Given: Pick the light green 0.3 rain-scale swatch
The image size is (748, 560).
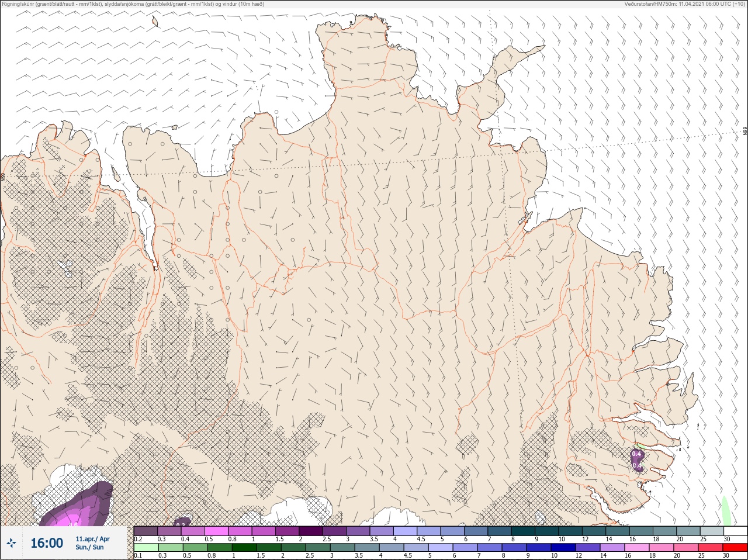Looking at the screenshot, I should (x=171, y=548).
